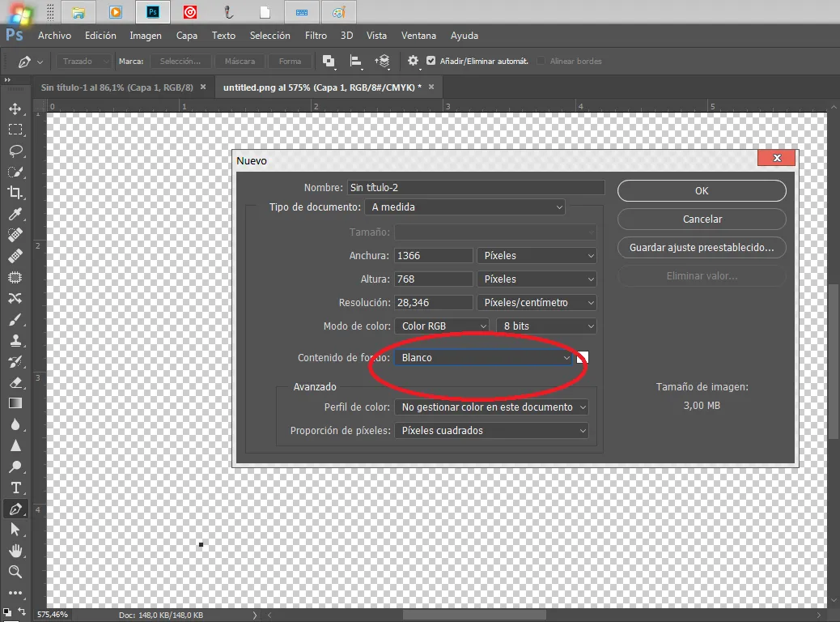Select the Path Selection tool
Screen dimensions: 840x622
[15, 530]
